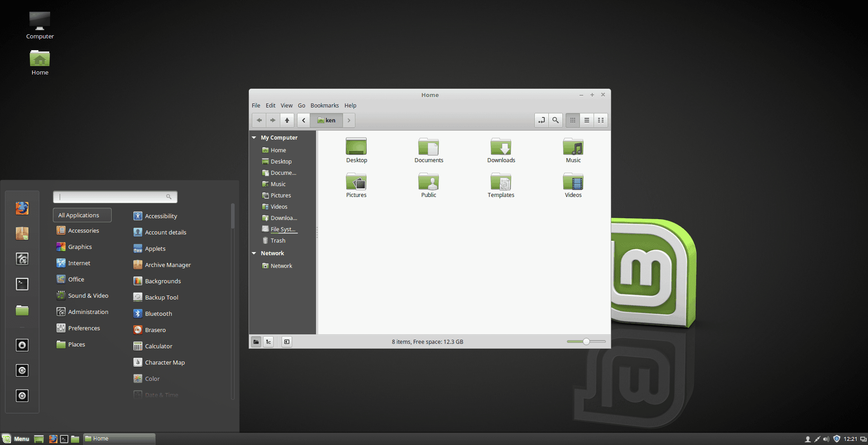Select the Templates folder
This screenshot has height=445, width=868.
tap(501, 185)
